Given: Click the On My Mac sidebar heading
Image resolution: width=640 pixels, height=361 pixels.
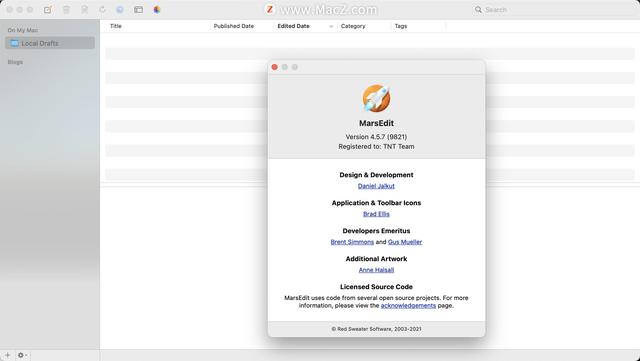Looking at the screenshot, I should 23,30.
